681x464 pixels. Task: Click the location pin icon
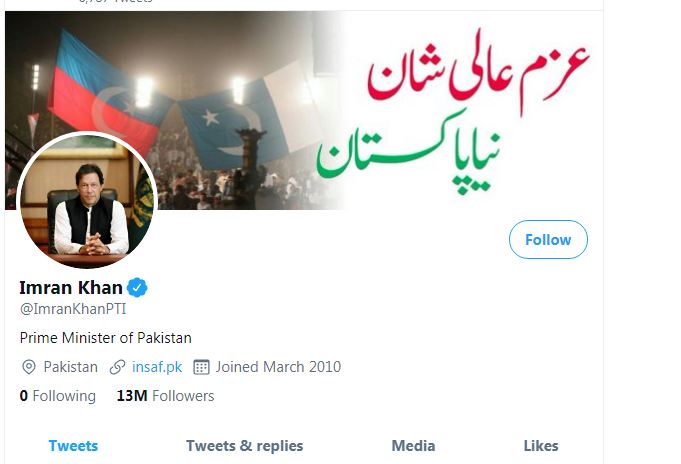point(29,367)
